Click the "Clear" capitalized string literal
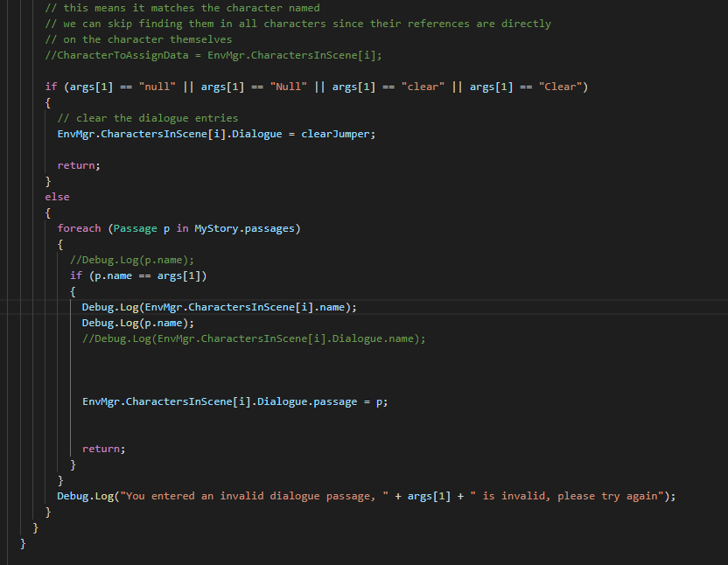 click(x=560, y=87)
